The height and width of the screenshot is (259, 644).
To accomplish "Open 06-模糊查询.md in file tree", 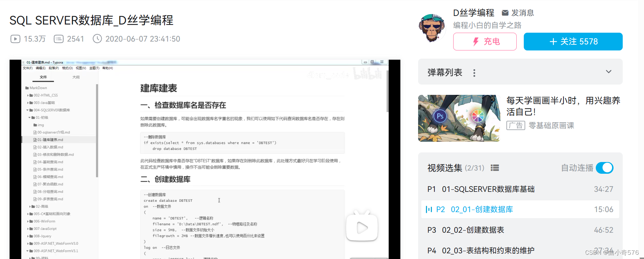I will tap(50, 177).
